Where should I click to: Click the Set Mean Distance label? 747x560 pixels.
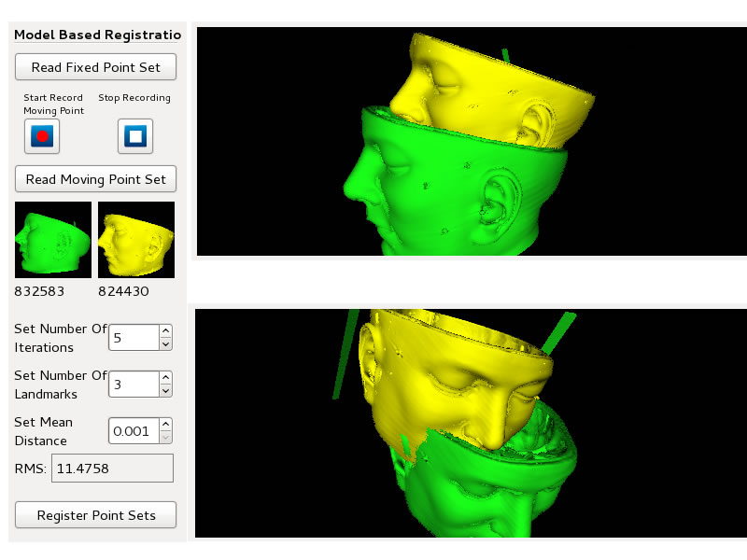click(x=43, y=431)
